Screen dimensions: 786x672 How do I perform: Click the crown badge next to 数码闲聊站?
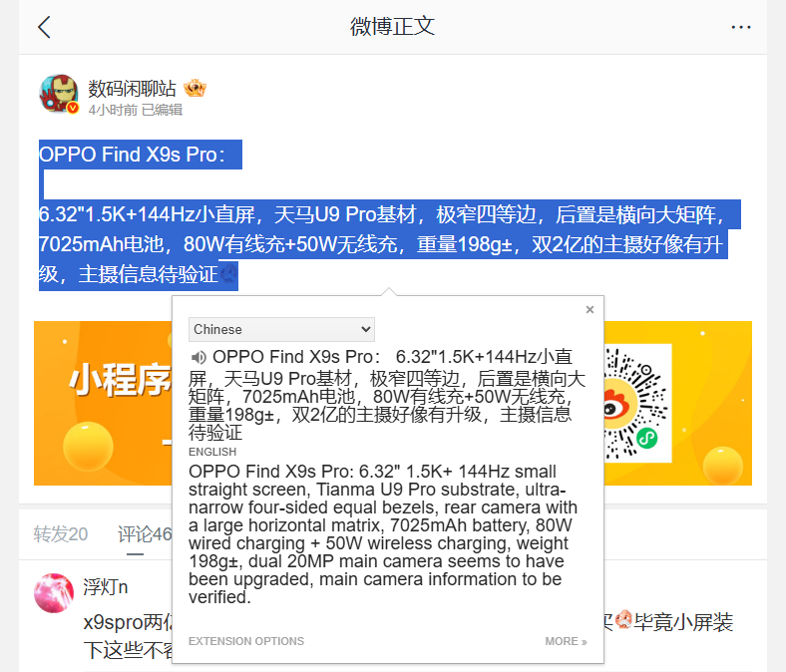pyautogui.click(x=195, y=89)
